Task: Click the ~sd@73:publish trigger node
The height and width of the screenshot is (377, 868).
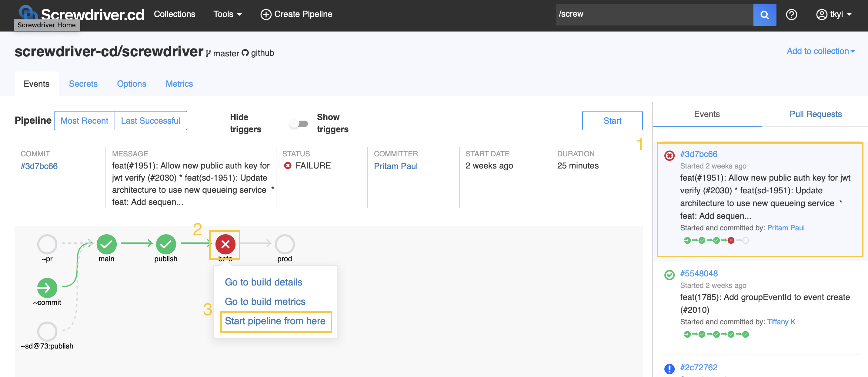Action: pos(47,331)
